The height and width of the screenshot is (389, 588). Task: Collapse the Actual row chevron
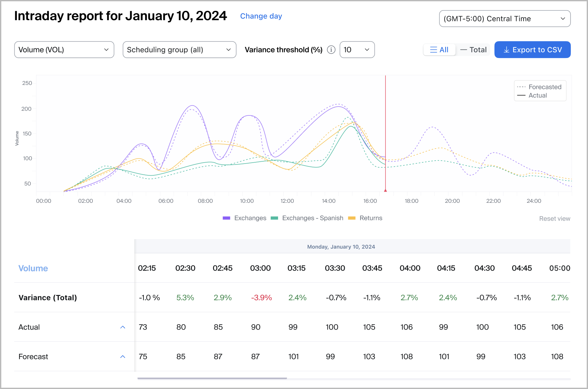pyautogui.click(x=123, y=327)
